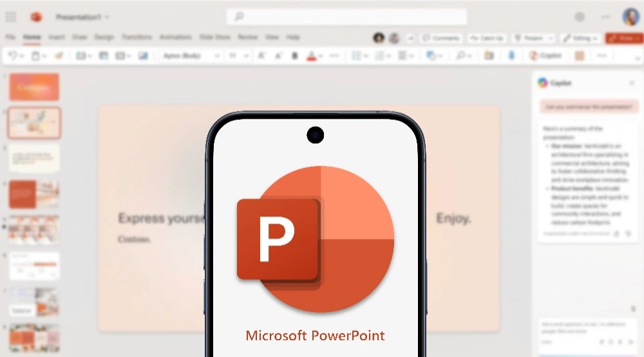The width and height of the screenshot is (644, 357).
Task: Click the first collaborator avatar
Action: (379, 38)
